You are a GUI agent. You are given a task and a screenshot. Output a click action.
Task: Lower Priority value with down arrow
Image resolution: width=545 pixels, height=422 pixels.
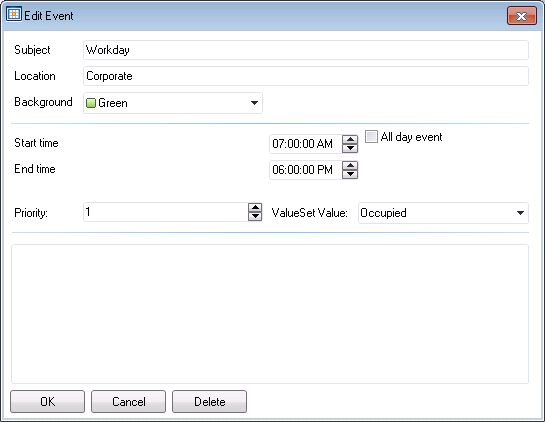pyautogui.click(x=255, y=216)
